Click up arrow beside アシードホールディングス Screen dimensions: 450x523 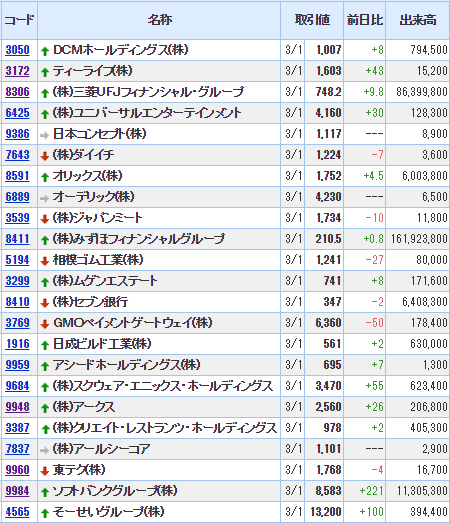(x=45, y=367)
